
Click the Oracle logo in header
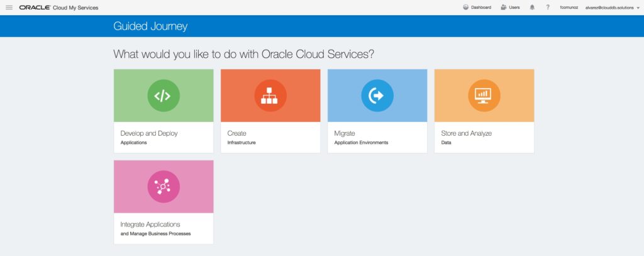tap(35, 8)
